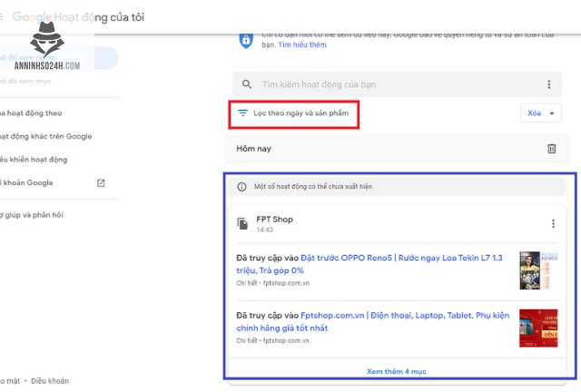Image resolution: width=581 pixels, height=392 pixels.
Task: Open trợ giúp và phản hồi item
Action: click(x=32, y=215)
